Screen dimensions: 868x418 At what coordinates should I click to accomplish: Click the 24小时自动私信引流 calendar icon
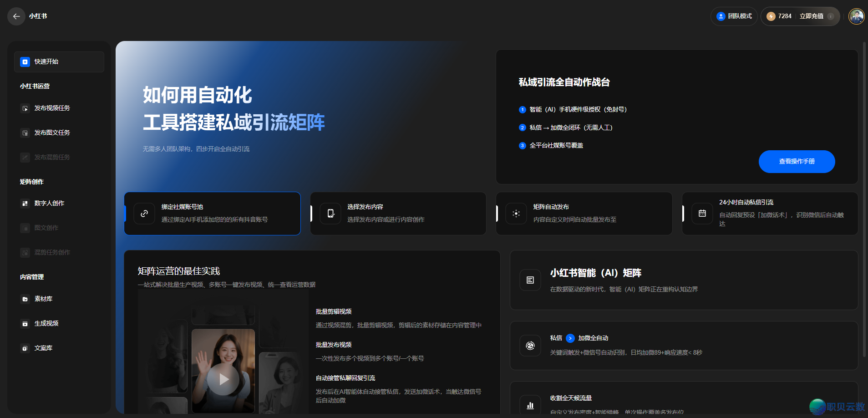[702, 213]
